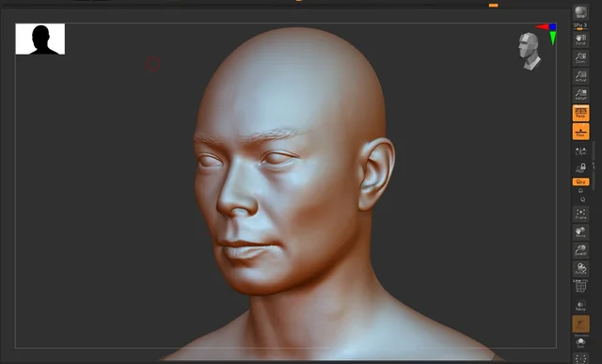Switch off XYZ rotation mode
This screenshot has height=364, width=602.
tap(580, 182)
